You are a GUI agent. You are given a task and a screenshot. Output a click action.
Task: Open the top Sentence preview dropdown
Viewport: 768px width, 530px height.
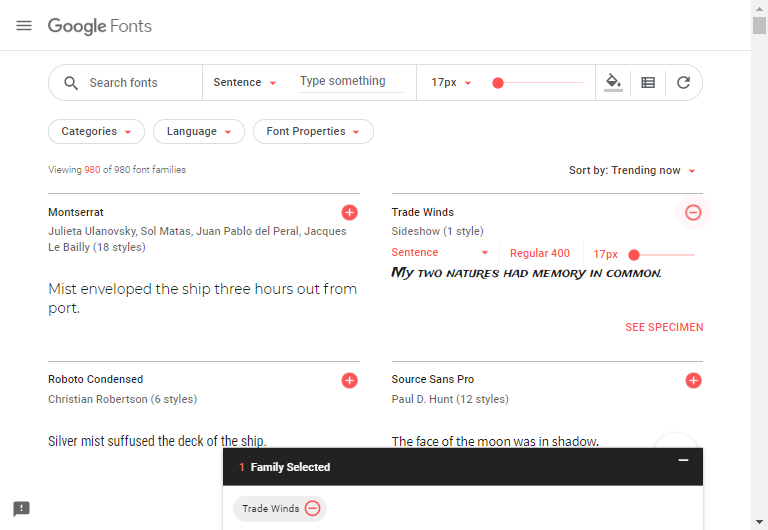pyautogui.click(x=244, y=82)
